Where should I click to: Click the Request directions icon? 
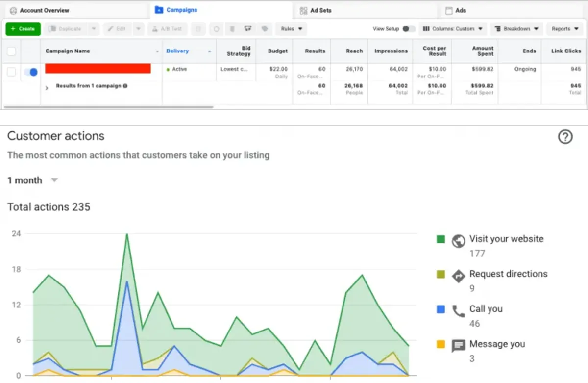coord(458,276)
